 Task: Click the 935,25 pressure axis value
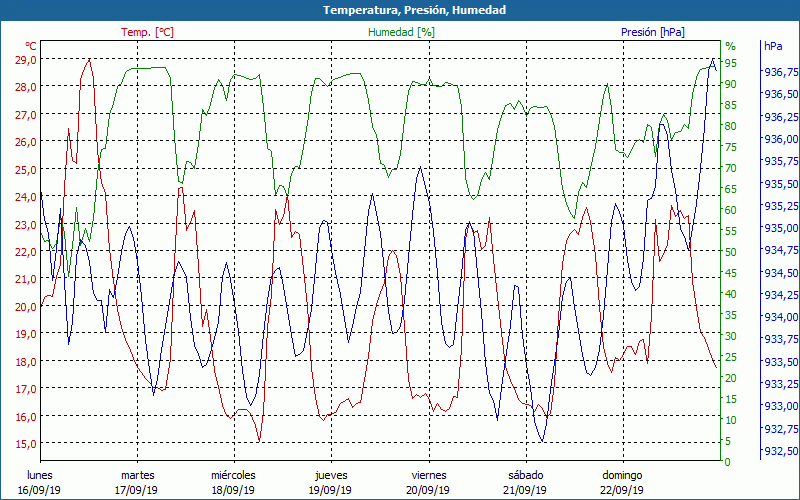pyautogui.click(x=781, y=206)
